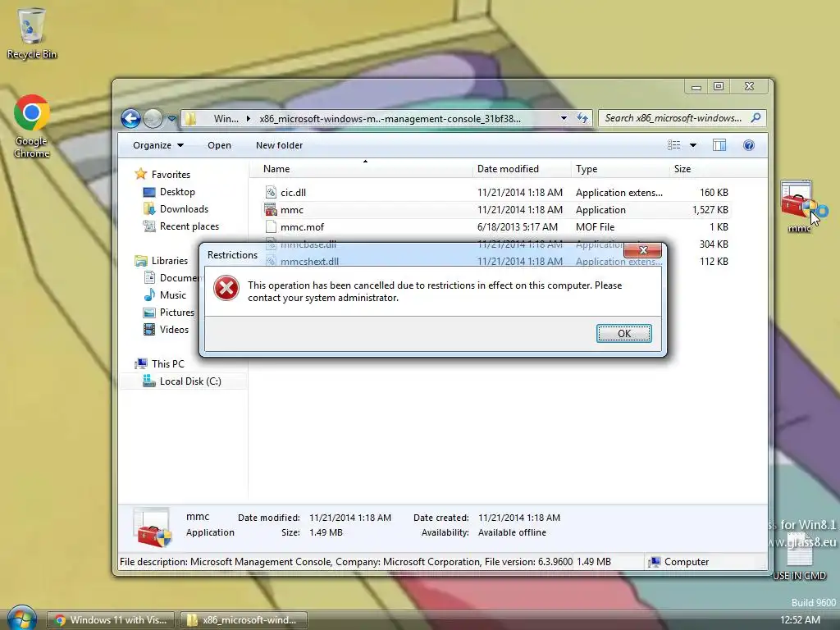Click the Start orb on the taskbar
The height and width of the screenshot is (630, 840).
tap(22, 618)
